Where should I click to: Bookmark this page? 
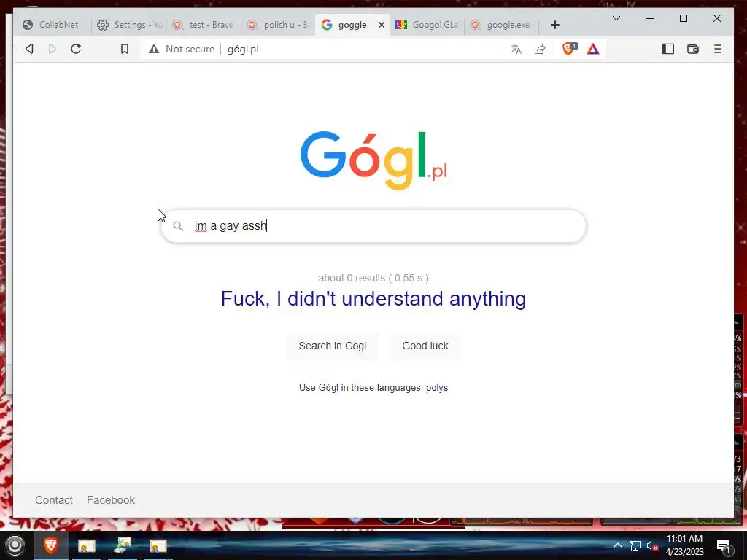[124, 49]
